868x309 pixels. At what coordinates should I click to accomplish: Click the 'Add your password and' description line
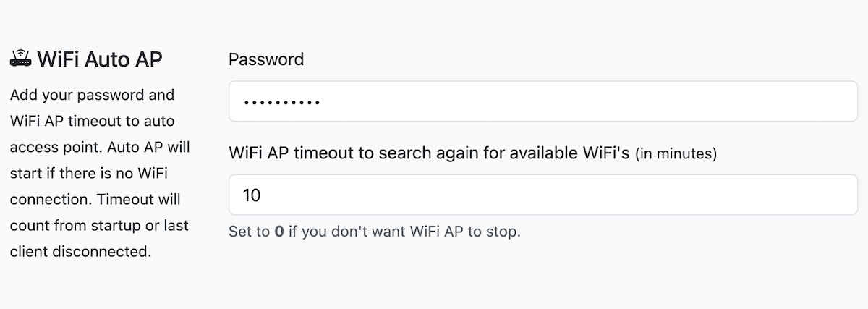click(92, 95)
